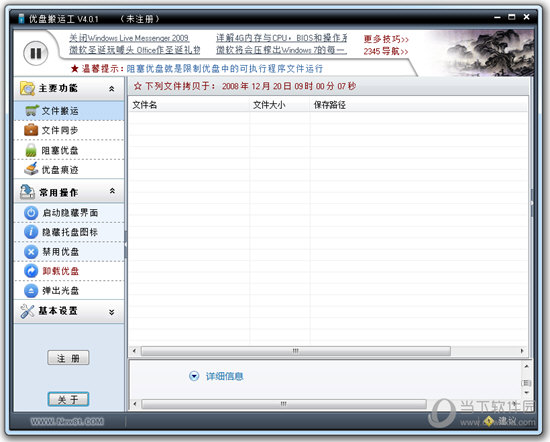
Task: Select 阻塞优盘 menu entry
Action: click(x=69, y=150)
